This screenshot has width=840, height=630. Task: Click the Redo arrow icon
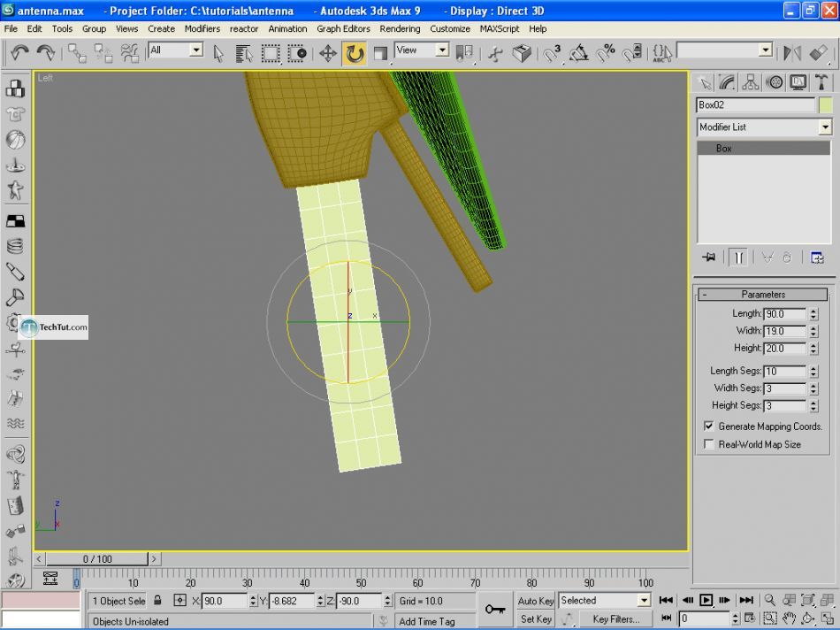[45, 52]
